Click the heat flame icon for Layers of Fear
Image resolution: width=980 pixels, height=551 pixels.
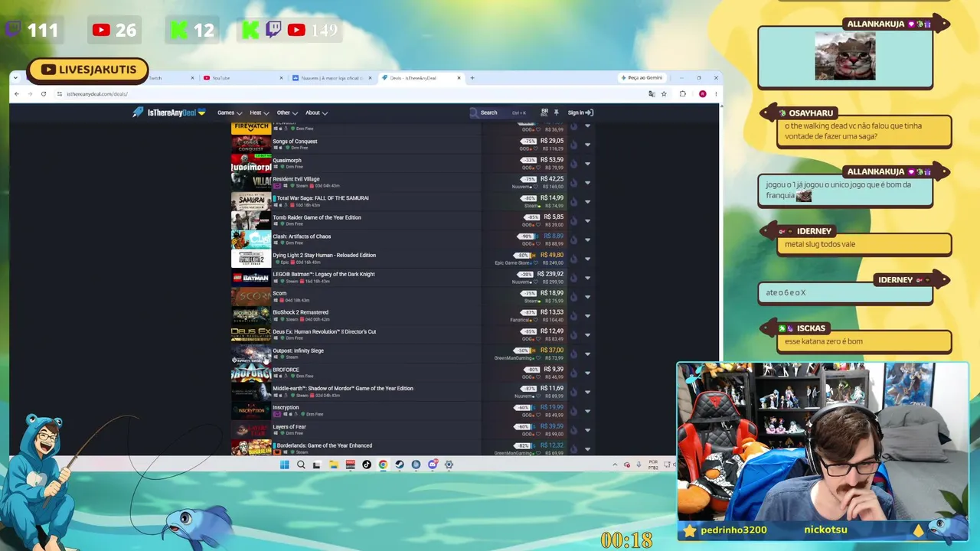coord(573,429)
